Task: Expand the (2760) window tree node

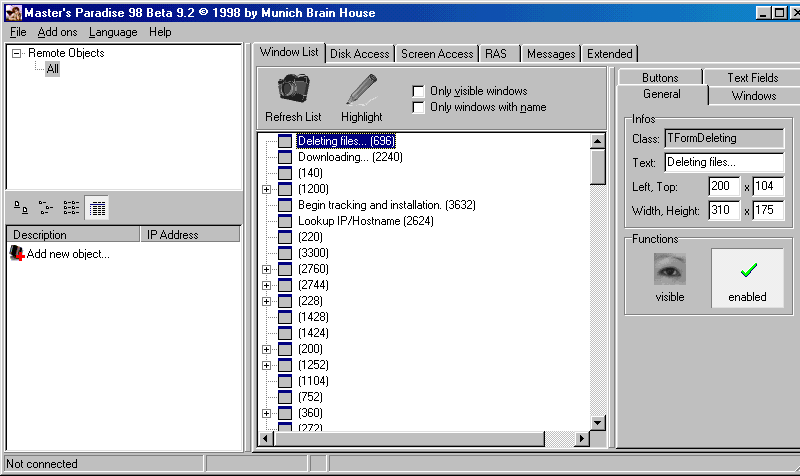Action: [267, 269]
